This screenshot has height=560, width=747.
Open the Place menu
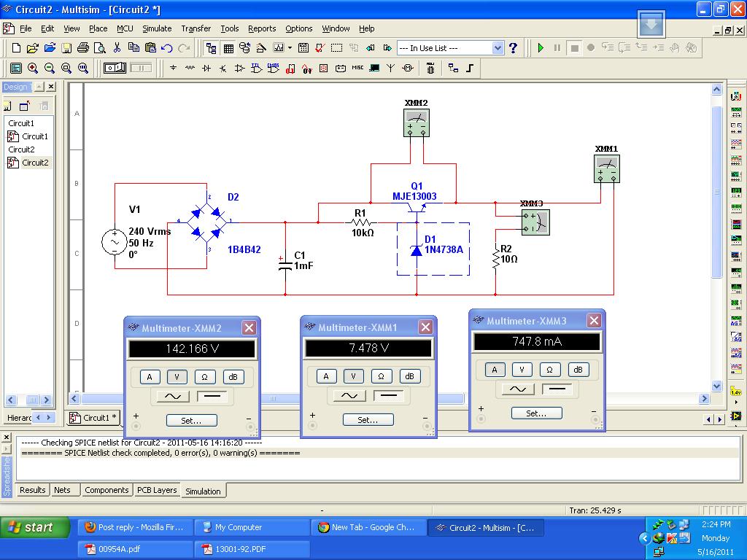point(98,28)
